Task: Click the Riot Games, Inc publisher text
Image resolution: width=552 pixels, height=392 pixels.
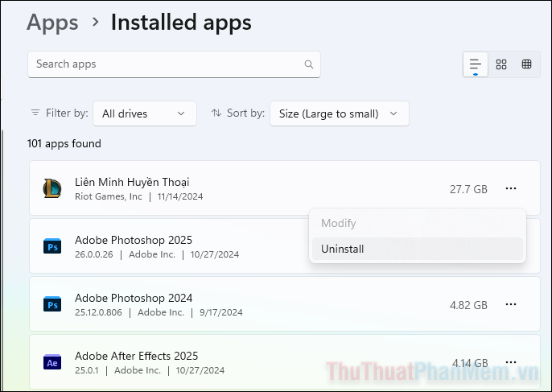Action: [x=109, y=196]
